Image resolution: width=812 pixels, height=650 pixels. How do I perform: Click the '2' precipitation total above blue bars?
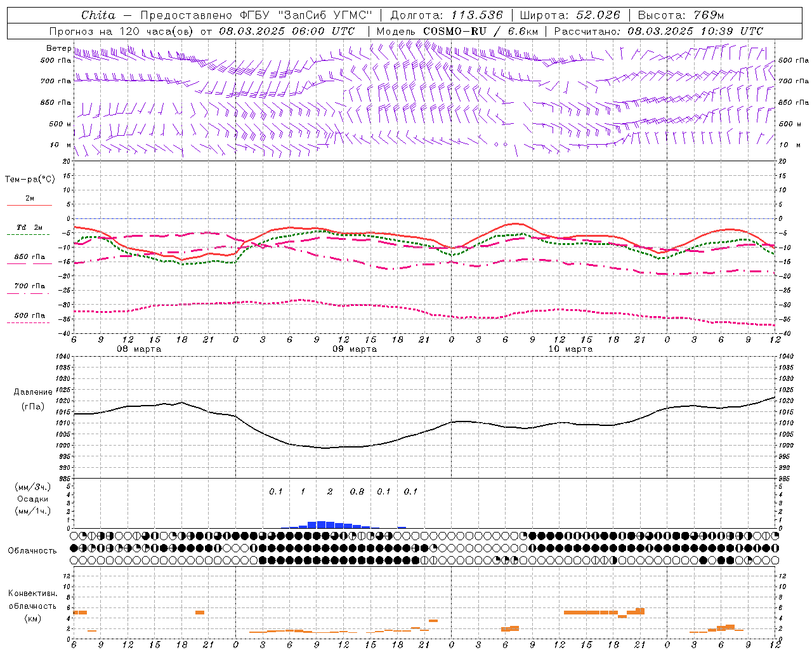[330, 491]
